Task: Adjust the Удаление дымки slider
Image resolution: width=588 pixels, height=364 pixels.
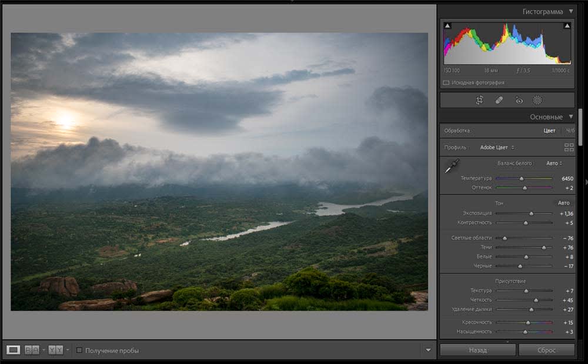Action: tap(531, 310)
